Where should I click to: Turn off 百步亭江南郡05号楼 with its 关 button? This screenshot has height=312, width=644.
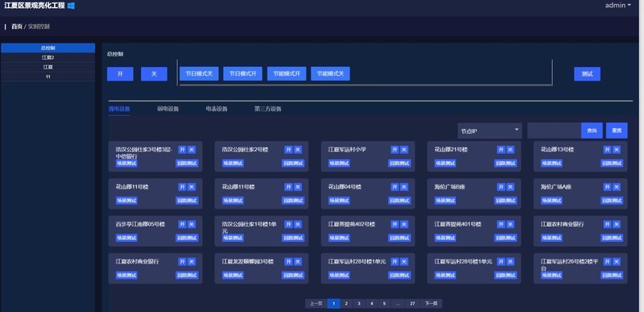click(x=192, y=224)
